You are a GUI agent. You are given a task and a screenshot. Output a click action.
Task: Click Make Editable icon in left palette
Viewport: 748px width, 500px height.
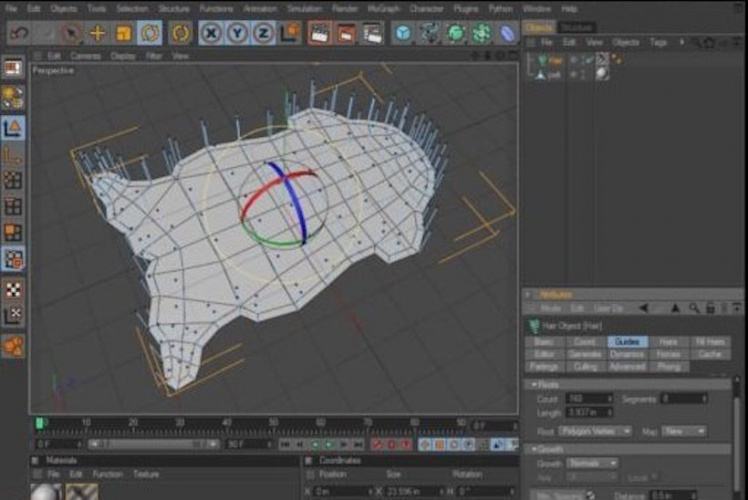pos(13,97)
